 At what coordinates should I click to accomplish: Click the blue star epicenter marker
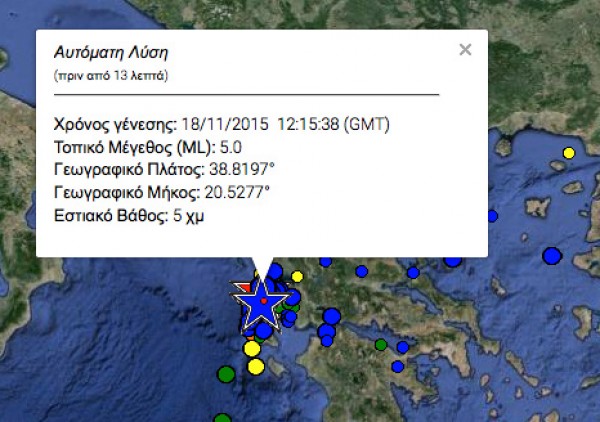click(x=262, y=299)
